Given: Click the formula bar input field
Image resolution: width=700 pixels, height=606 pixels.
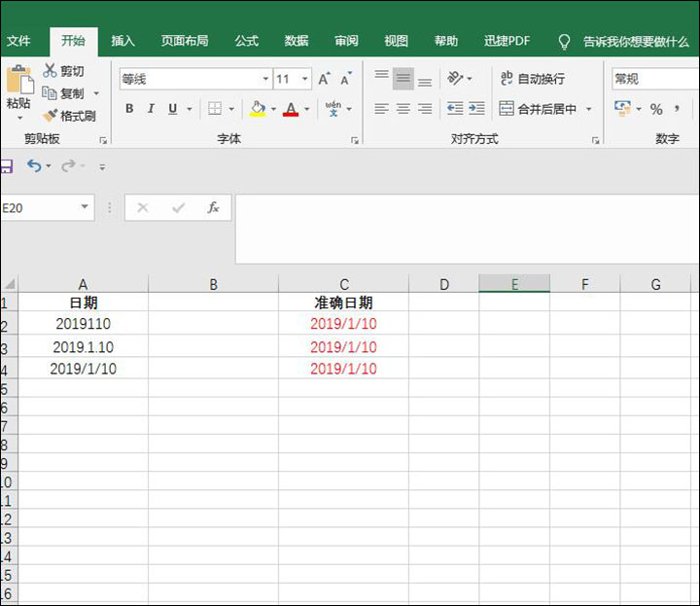Looking at the screenshot, I should click(467, 229).
